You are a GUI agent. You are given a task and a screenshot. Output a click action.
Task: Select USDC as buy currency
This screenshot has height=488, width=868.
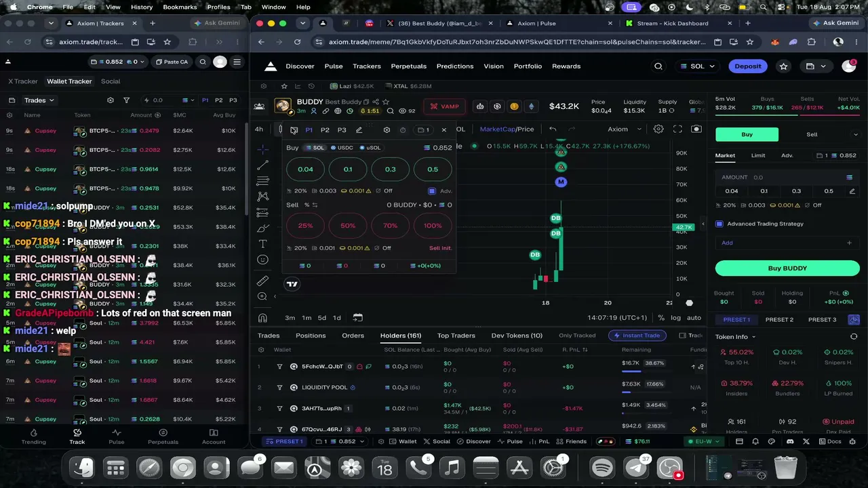point(342,148)
